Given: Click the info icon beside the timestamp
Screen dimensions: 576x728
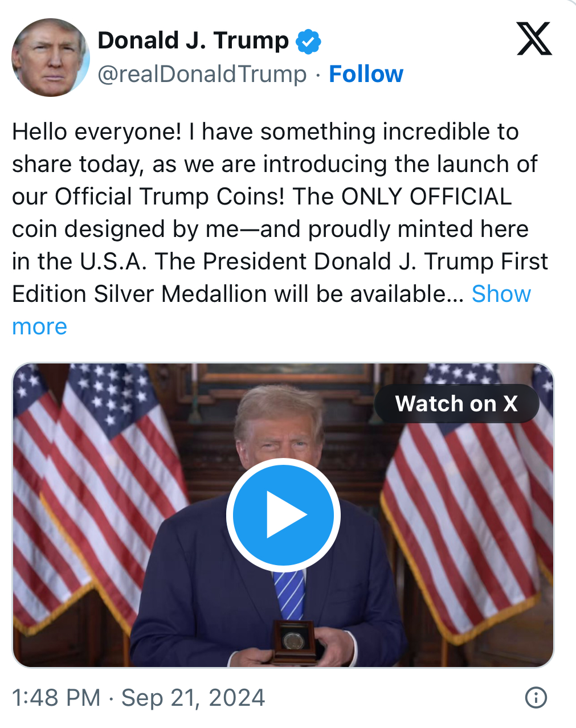Looking at the screenshot, I should coord(536,697).
